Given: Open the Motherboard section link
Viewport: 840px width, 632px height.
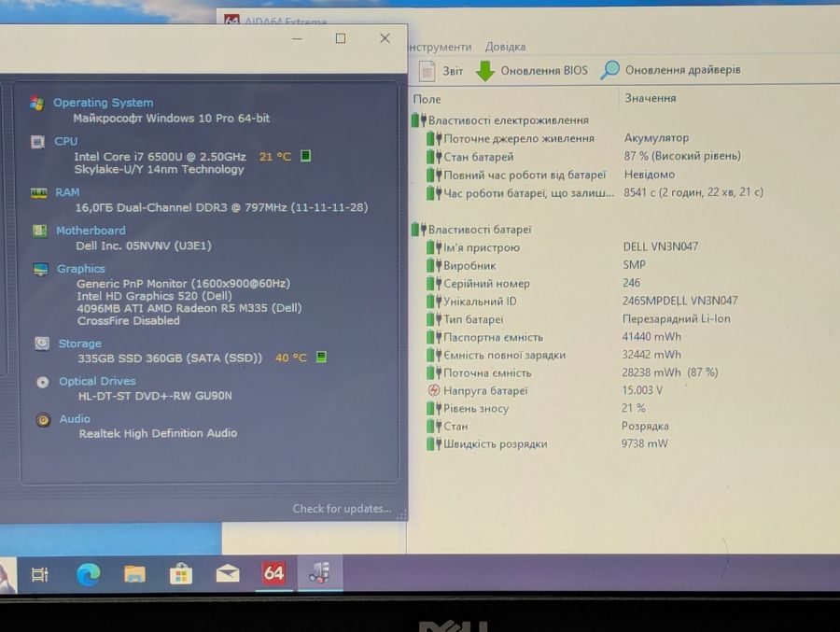Looking at the screenshot, I should (91, 231).
